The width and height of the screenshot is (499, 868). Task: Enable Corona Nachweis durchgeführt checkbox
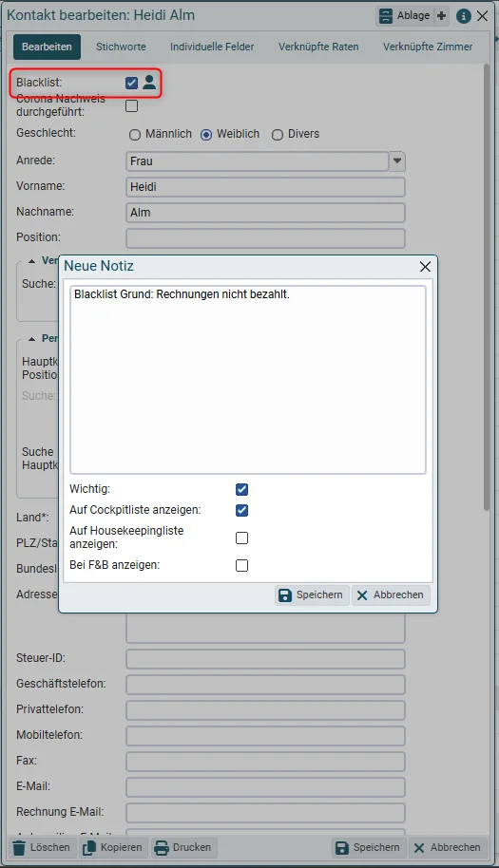point(132,105)
